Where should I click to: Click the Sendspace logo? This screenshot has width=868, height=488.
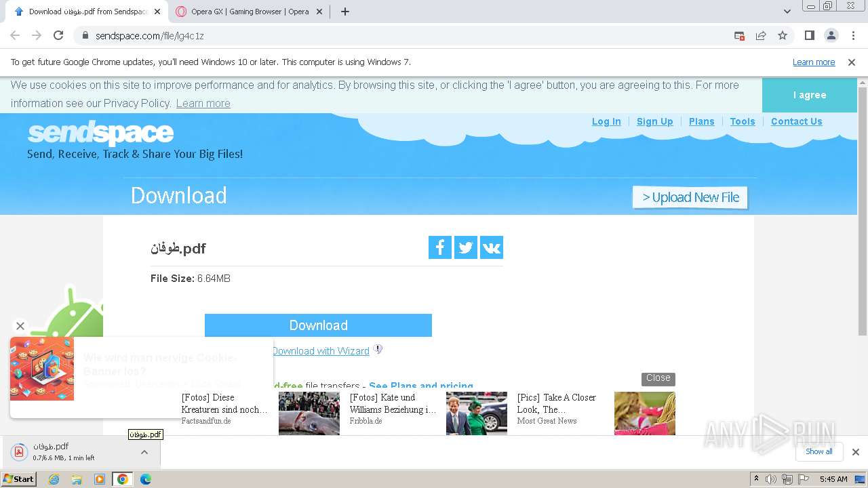tap(100, 133)
